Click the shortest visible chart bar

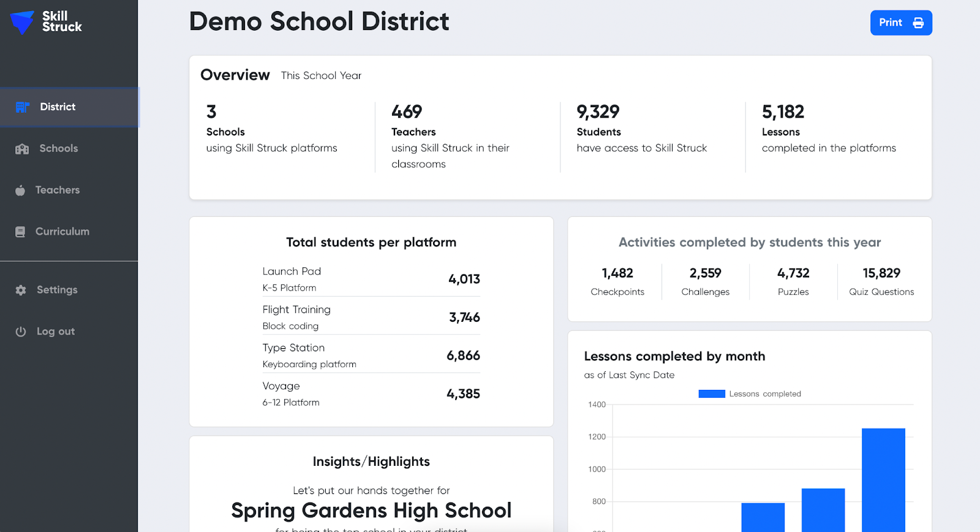pyautogui.click(x=763, y=517)
